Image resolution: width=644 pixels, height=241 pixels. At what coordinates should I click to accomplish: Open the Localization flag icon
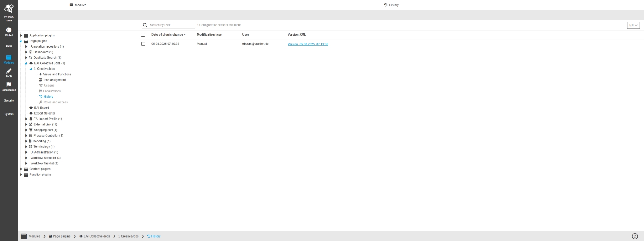pyautogui.click(x=9, y=84)
